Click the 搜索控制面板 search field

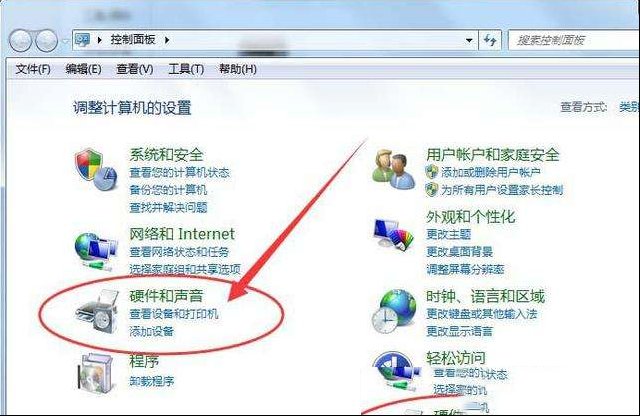point(573,40)
